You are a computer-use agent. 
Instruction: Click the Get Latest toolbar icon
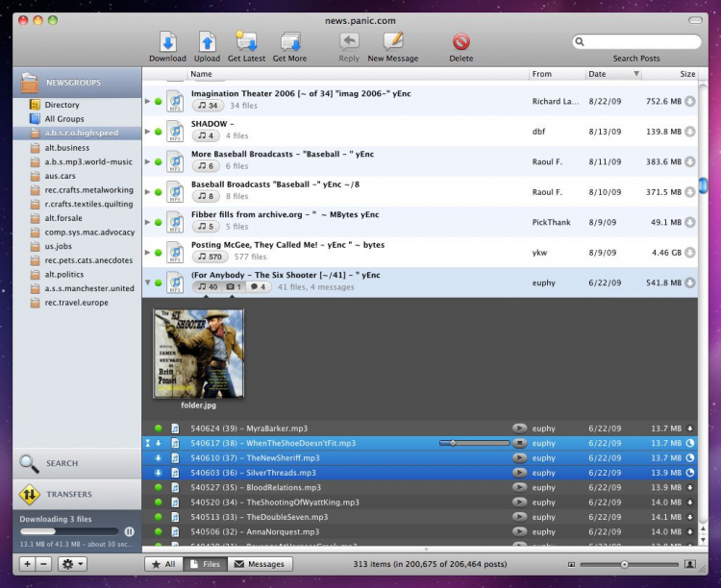tap(246, 41)
